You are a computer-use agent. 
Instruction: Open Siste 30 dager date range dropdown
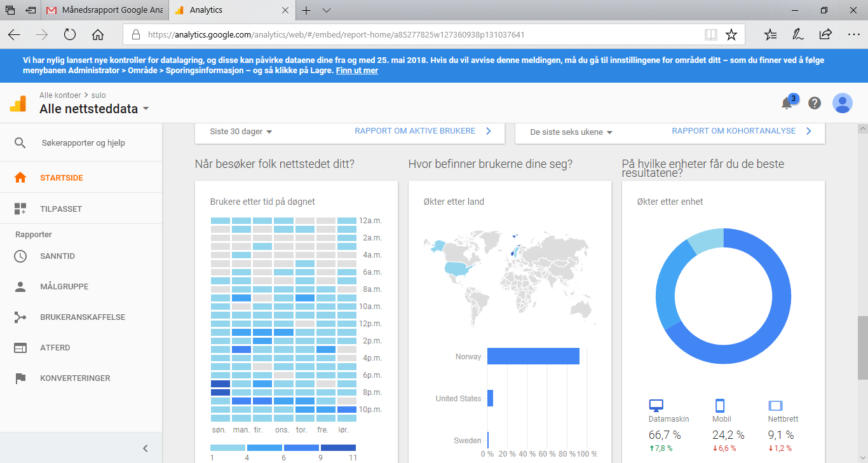[x=241, y=132]
